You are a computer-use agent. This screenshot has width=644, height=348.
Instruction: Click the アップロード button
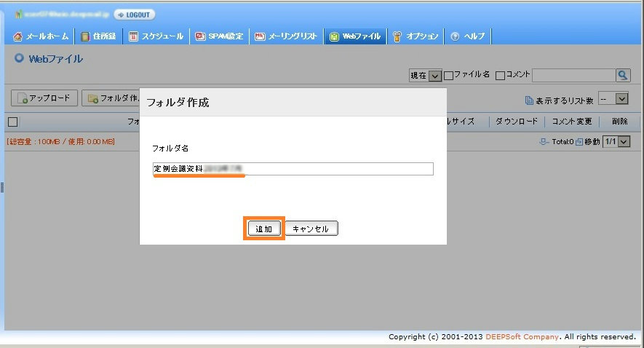pyautogui.click(x=44, y=98)
